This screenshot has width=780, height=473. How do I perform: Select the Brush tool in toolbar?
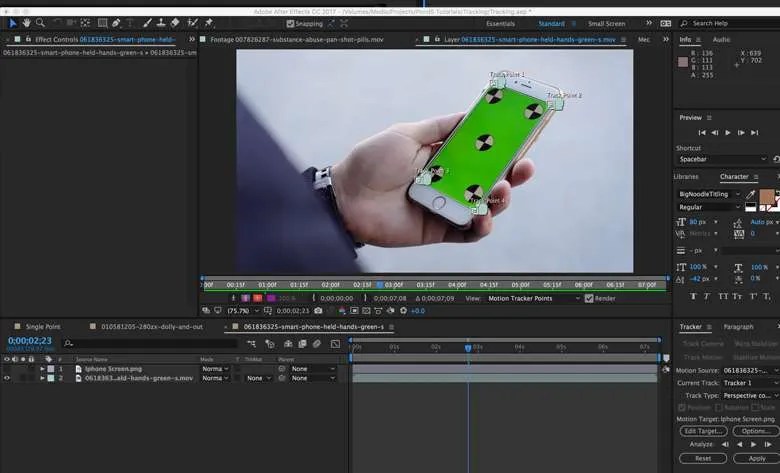coord(146,22)
